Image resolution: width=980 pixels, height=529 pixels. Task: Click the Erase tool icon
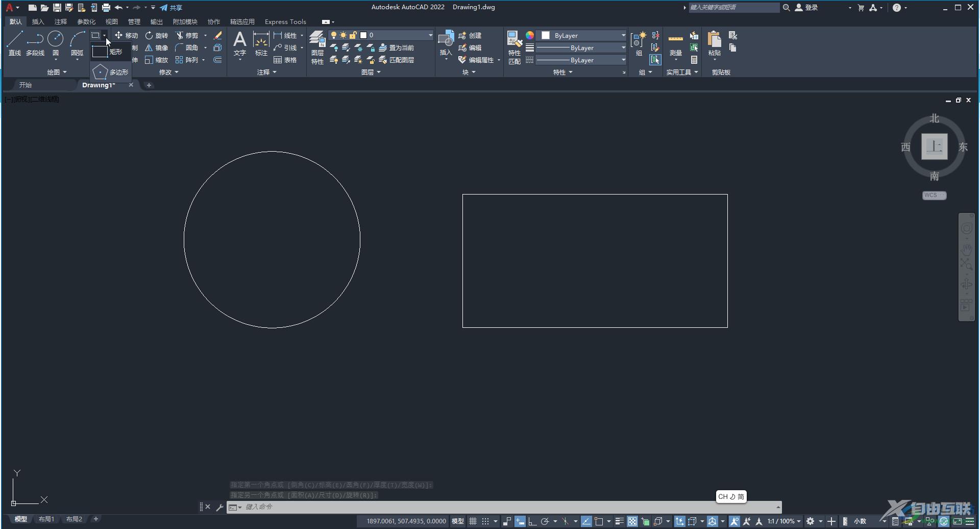click(217, 35)
